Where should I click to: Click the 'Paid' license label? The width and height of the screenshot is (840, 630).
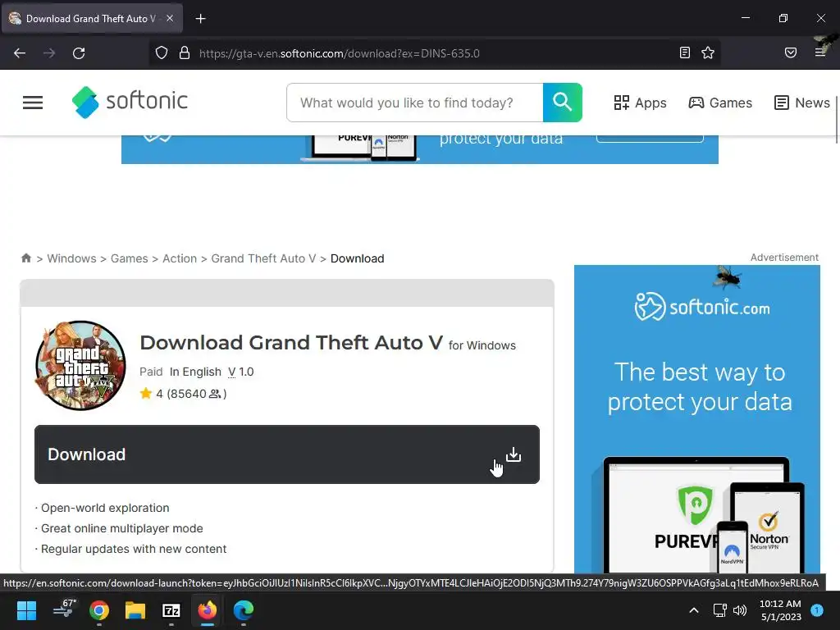(x=151, y=372)
